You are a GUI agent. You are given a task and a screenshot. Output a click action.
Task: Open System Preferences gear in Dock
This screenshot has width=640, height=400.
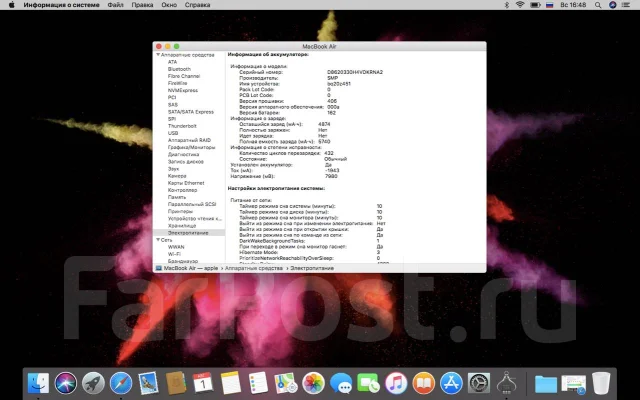478,384
